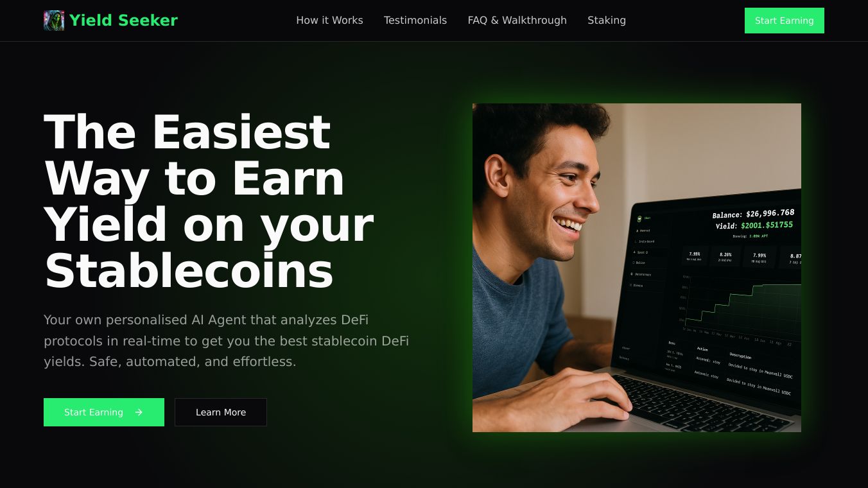Click the personalised AI Agent description paragraph
868x488 pixels.
tap(226, 340)
